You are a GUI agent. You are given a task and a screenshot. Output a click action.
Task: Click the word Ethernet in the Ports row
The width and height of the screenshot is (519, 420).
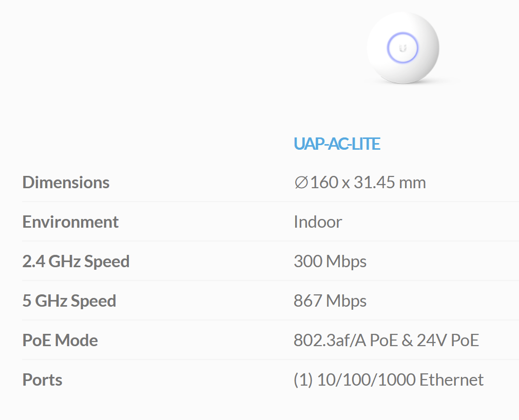pos(451,379)
